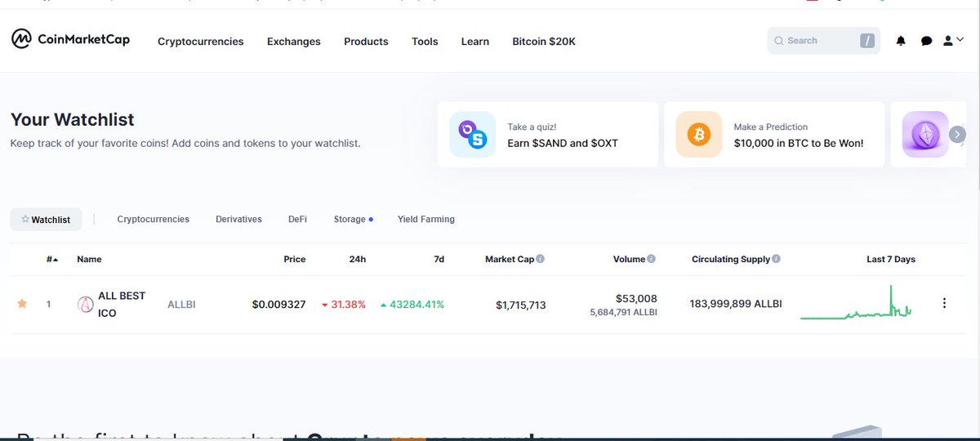The width and height of the screenshot is (980, 441).
Task: Sort by rank number column
Action: 52,260
